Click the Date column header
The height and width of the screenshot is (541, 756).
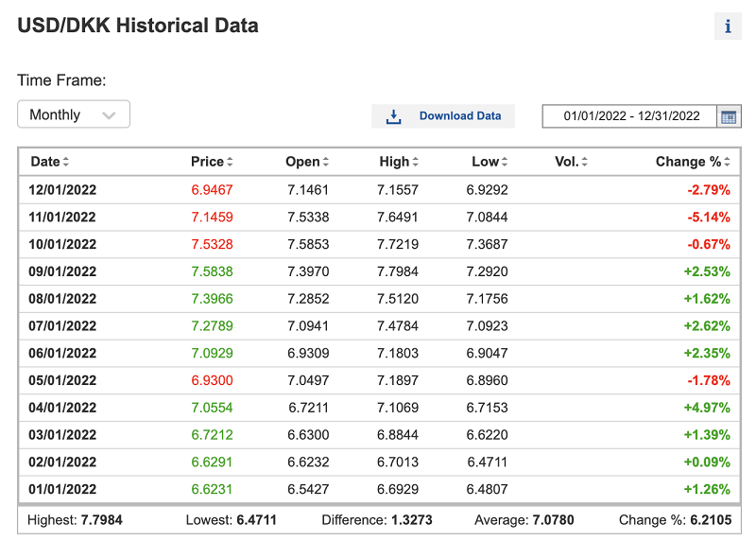coord(44,162)
